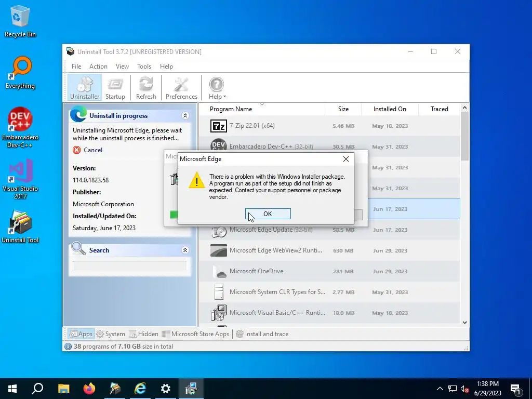The width and height of the screenshot is (532, 399).
Task: Click the Search input field
Action: pos(129,265)
